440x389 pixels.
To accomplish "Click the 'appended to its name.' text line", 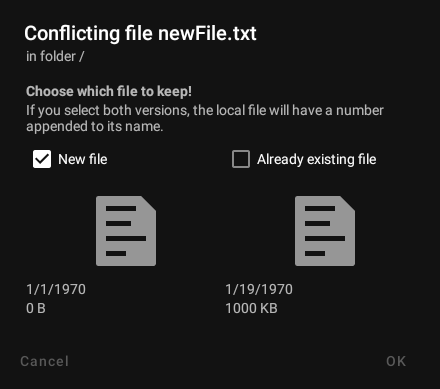I will 95,127.
